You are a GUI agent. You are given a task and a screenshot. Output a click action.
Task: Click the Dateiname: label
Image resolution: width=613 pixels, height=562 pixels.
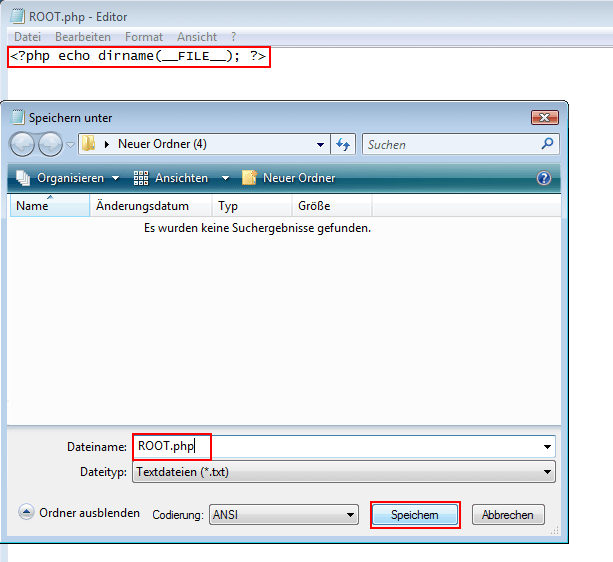[97, 447]
